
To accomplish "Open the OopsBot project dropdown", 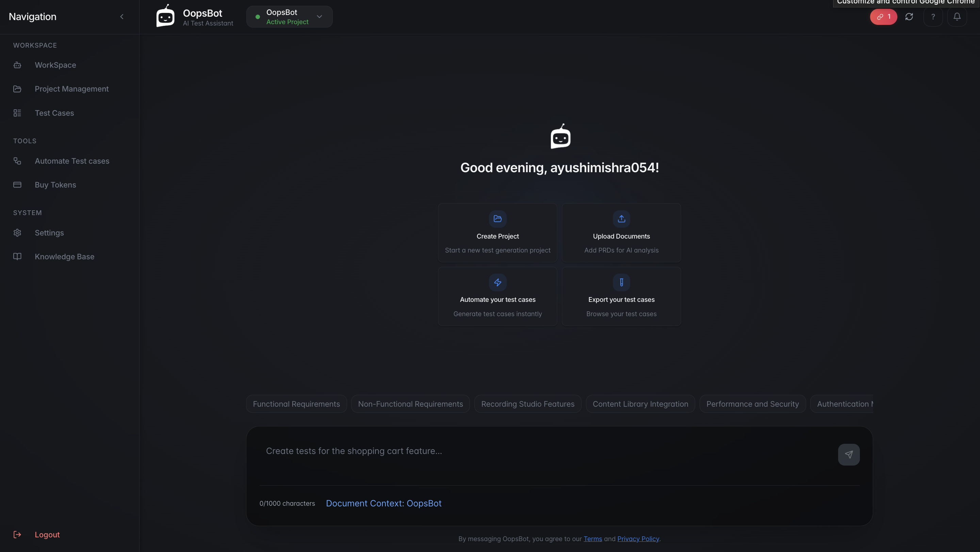I will [319, 17].
